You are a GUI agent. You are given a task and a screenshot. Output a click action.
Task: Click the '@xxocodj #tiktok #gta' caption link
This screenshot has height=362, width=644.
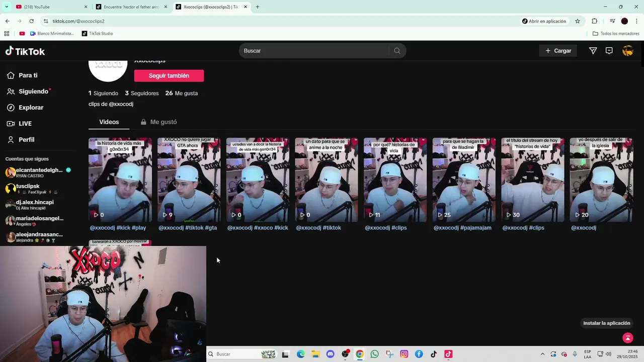click(x=188, y=228)
